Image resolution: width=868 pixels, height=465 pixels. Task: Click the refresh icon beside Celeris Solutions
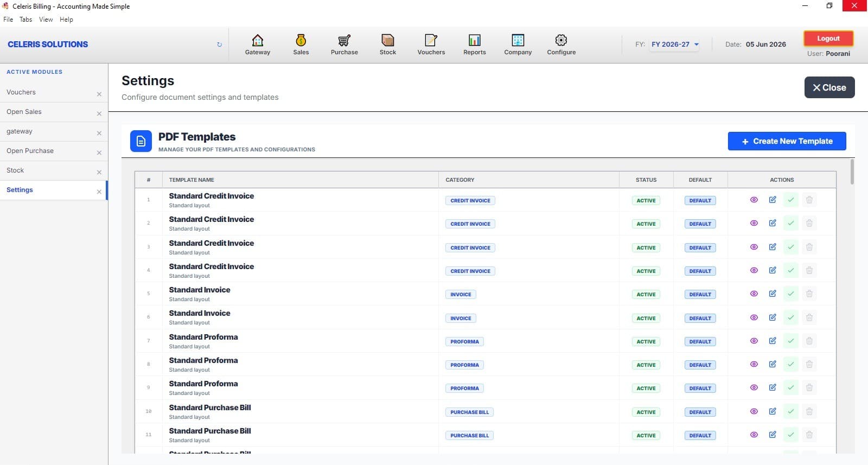(x=219, y=44)
